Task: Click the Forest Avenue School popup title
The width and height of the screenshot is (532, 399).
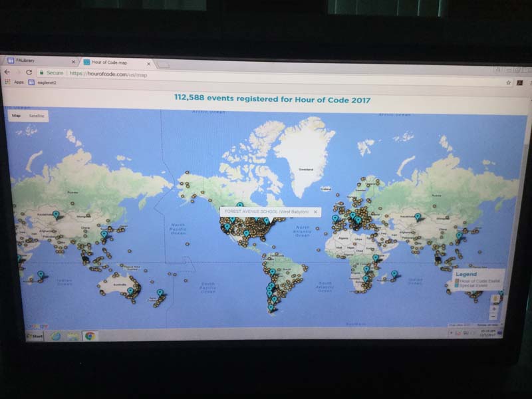Action: point(267,211)
